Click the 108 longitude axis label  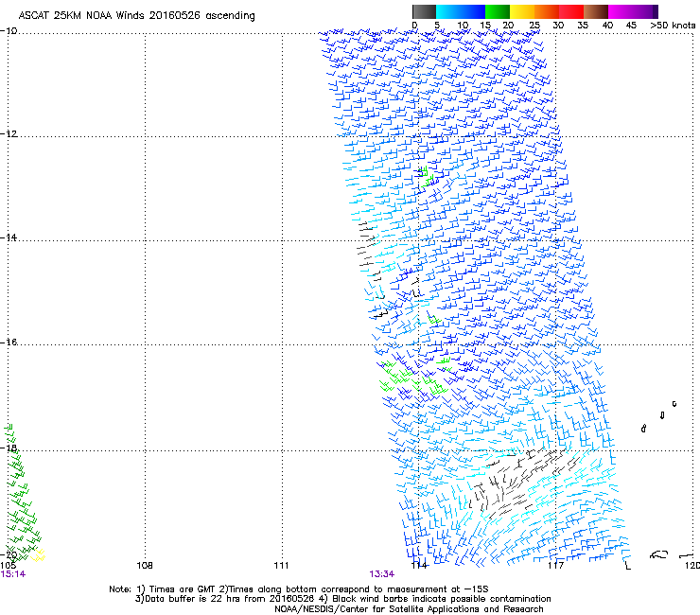(145, 566)
